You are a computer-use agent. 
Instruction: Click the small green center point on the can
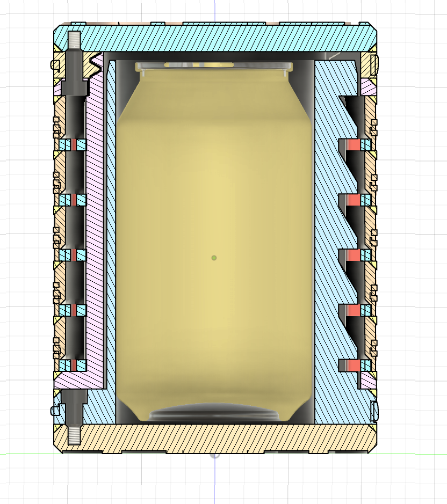[214, 258]
